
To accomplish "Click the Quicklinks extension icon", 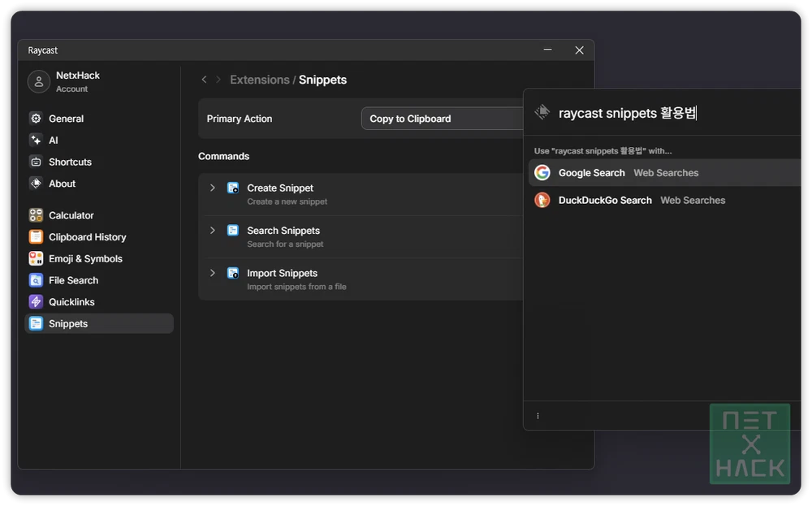I will 36,302.
